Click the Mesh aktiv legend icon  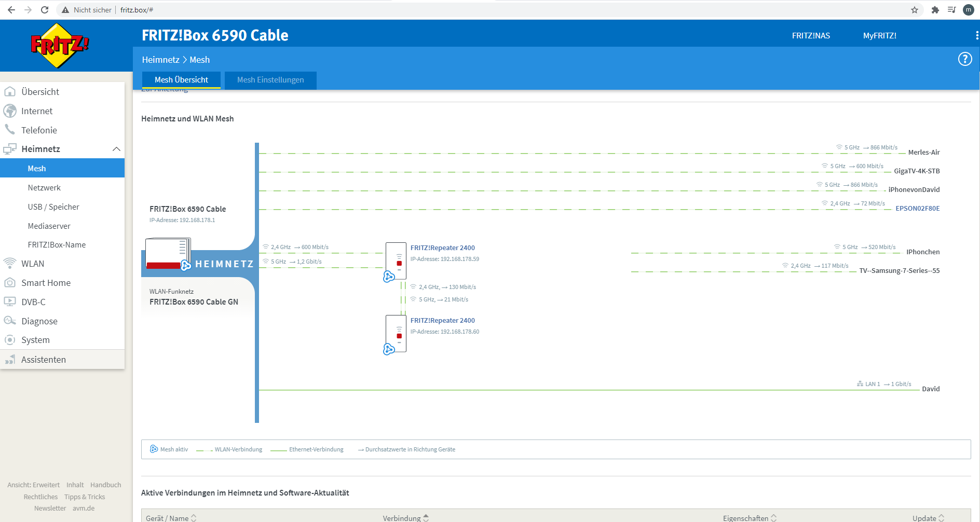coord(154,449)
